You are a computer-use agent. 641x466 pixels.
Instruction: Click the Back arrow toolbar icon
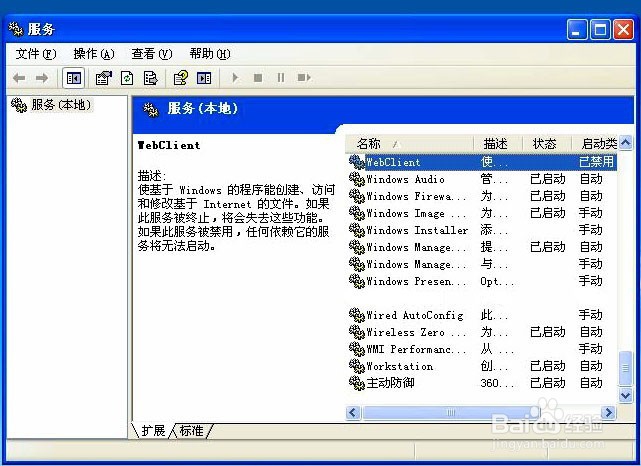19,78
